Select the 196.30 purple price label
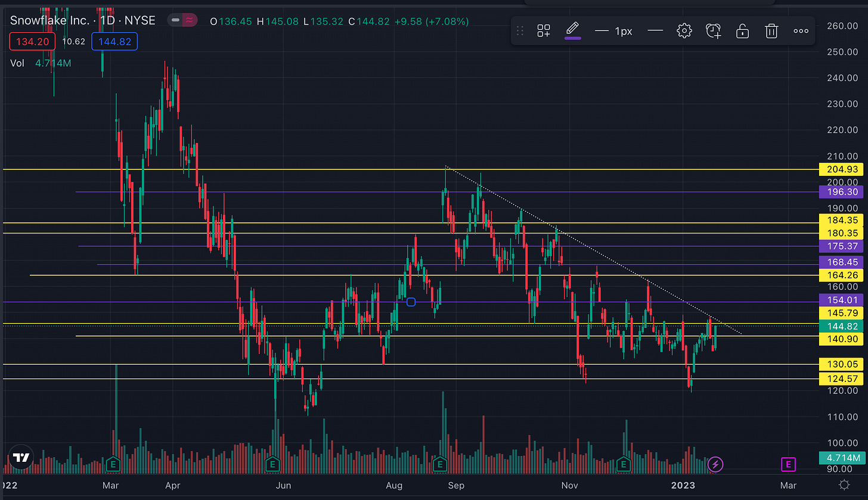This screenshot has width=868, height=500. point(842,192)
